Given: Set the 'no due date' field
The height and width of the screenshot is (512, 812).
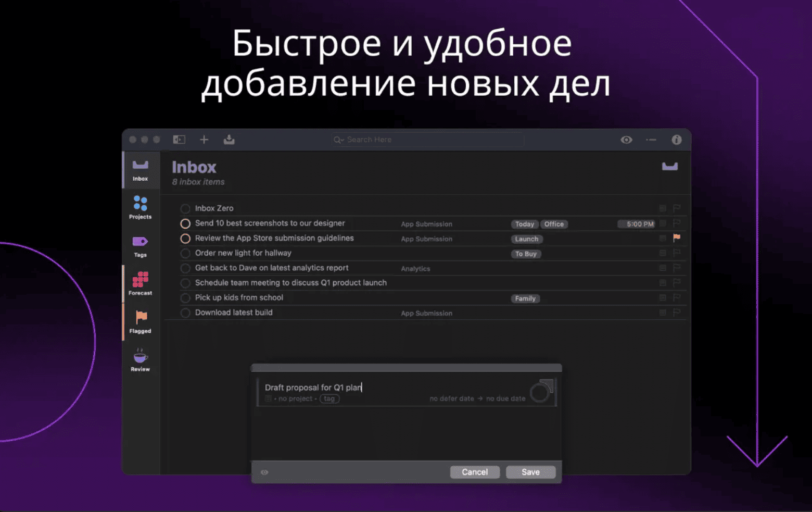Looking at the screenshot, I should pyautogui.click(x=505, y=399).
